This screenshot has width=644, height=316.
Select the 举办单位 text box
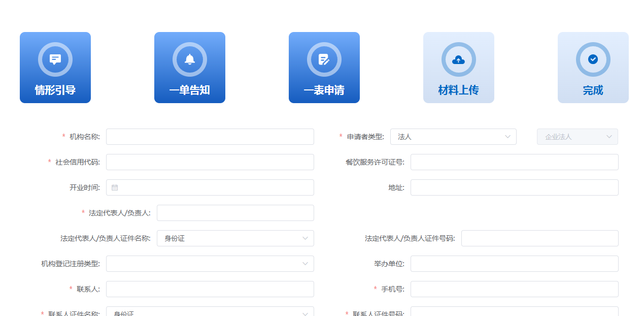(514, 264)
